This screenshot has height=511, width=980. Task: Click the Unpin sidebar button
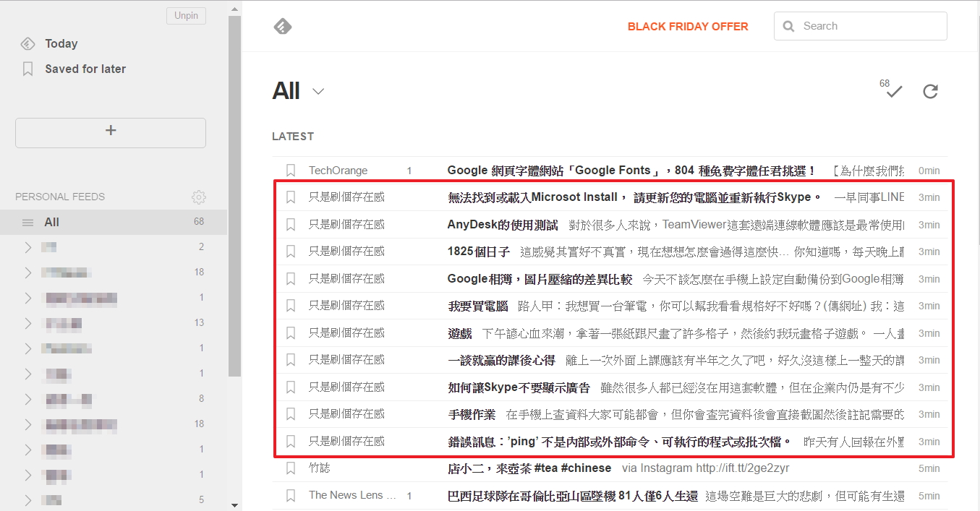[186, 16]
